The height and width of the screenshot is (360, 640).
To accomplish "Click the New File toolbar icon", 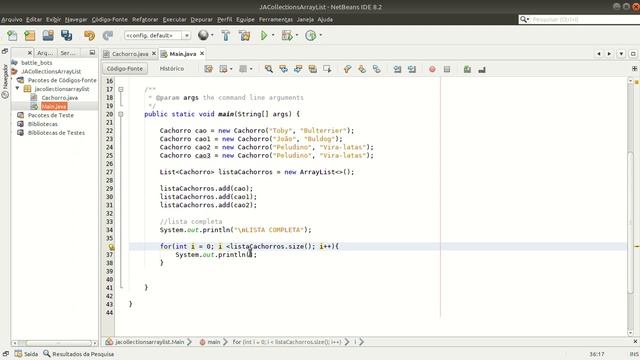I will tap(12, 36).
